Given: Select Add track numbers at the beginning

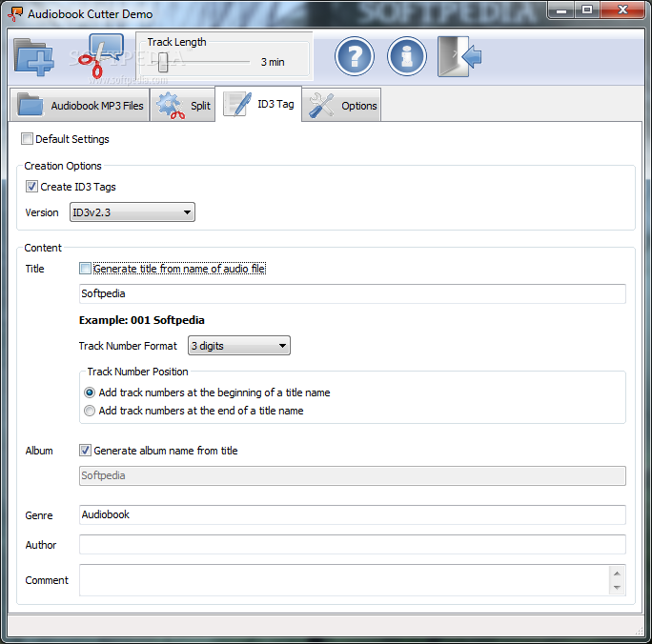Looking at the screenshot, I should (90, 392).
